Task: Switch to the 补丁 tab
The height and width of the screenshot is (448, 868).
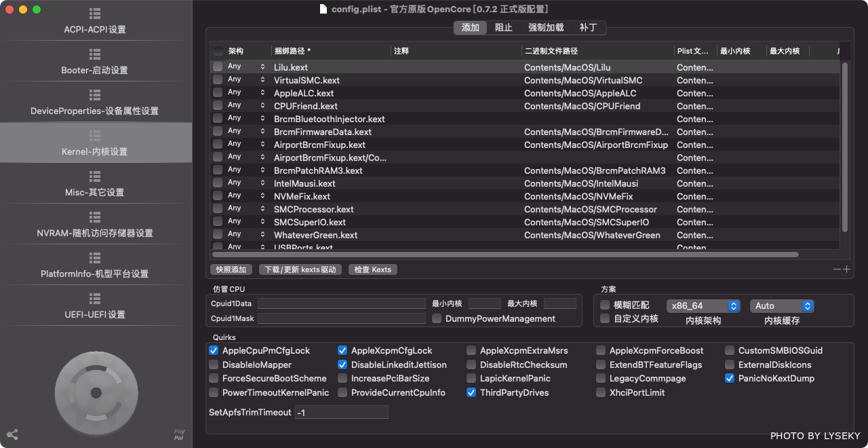Action: click(589, 28)
